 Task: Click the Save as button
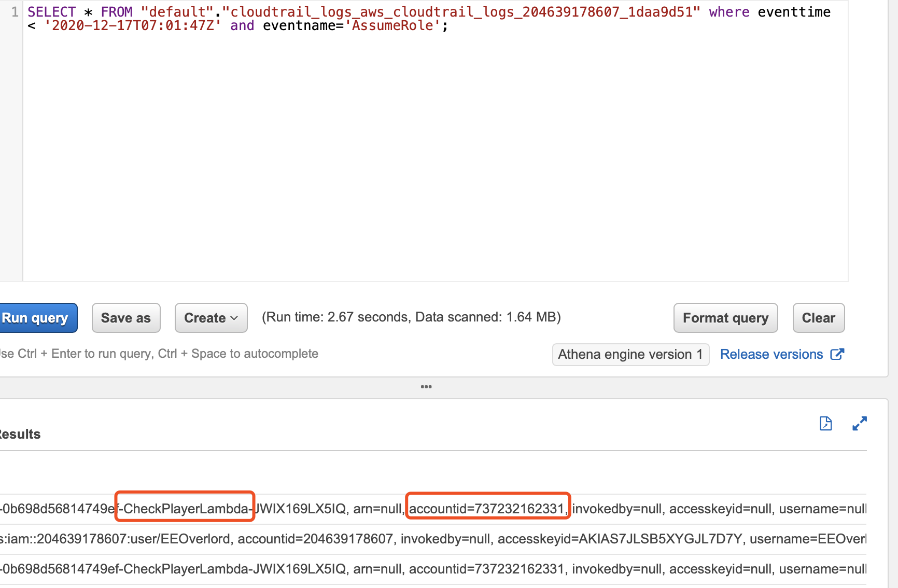tap(126, 318)
